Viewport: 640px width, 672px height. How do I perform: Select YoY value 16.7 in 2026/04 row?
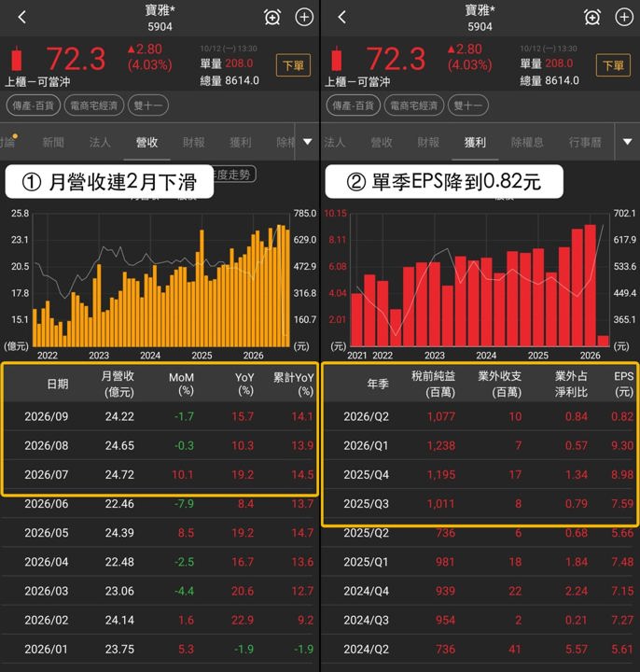243,562
